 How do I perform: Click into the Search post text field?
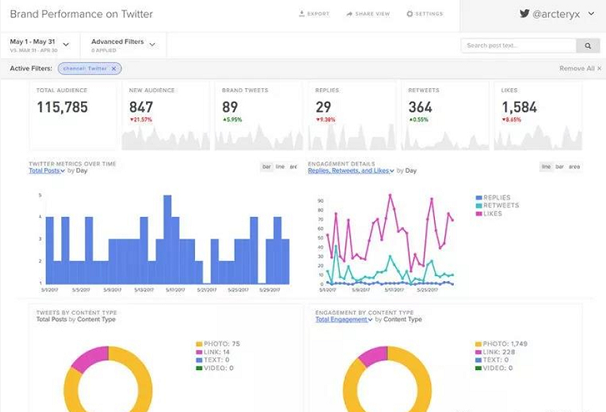(519, 46)
